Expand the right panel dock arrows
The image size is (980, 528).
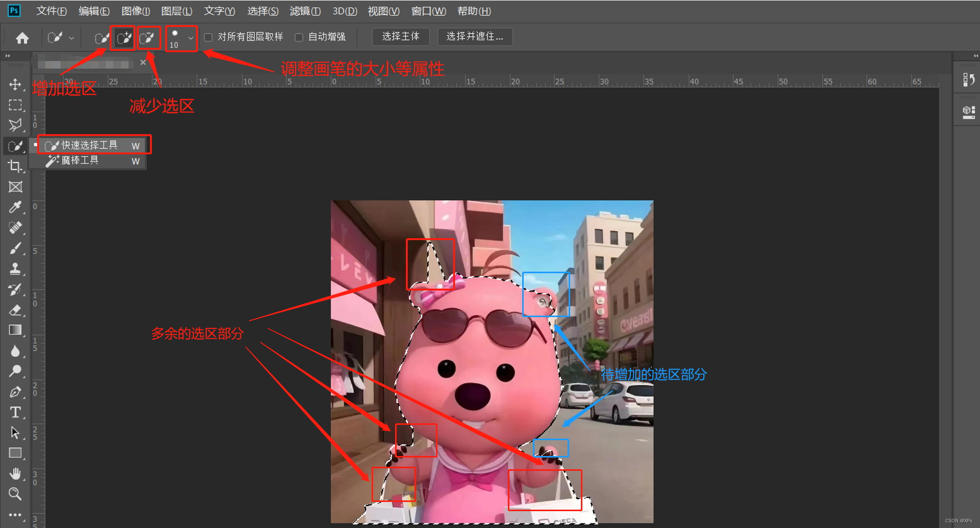[975, 56]
